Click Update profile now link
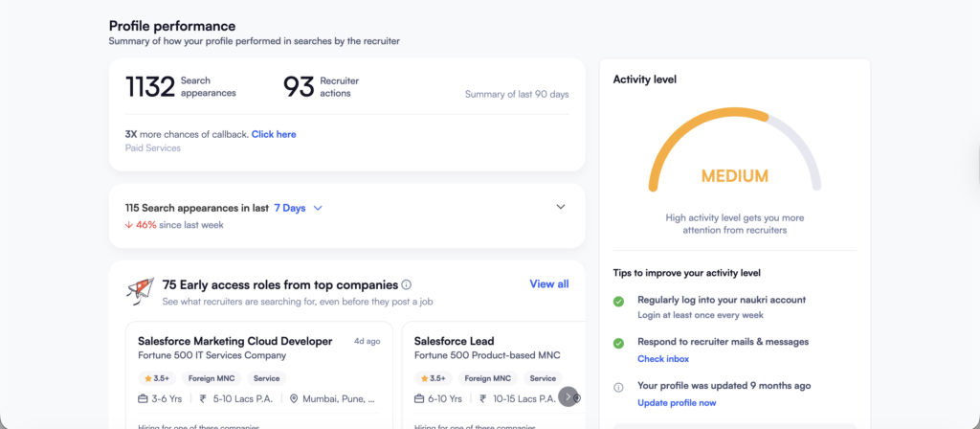 (x=677, y=402)
